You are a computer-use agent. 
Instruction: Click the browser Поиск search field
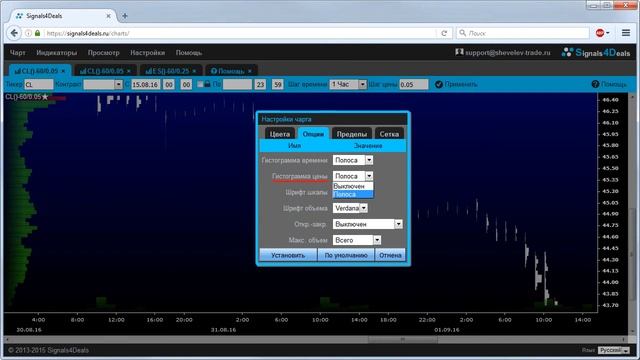click(x=522, y=33)
